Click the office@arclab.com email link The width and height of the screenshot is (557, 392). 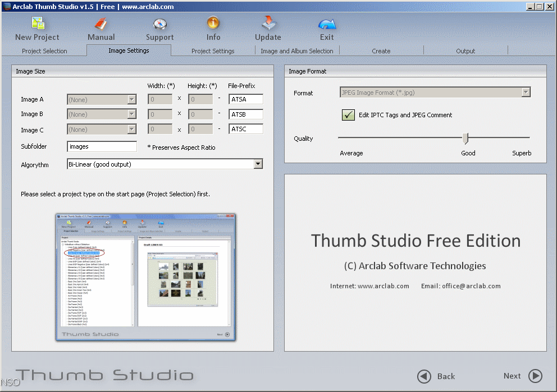471,286
